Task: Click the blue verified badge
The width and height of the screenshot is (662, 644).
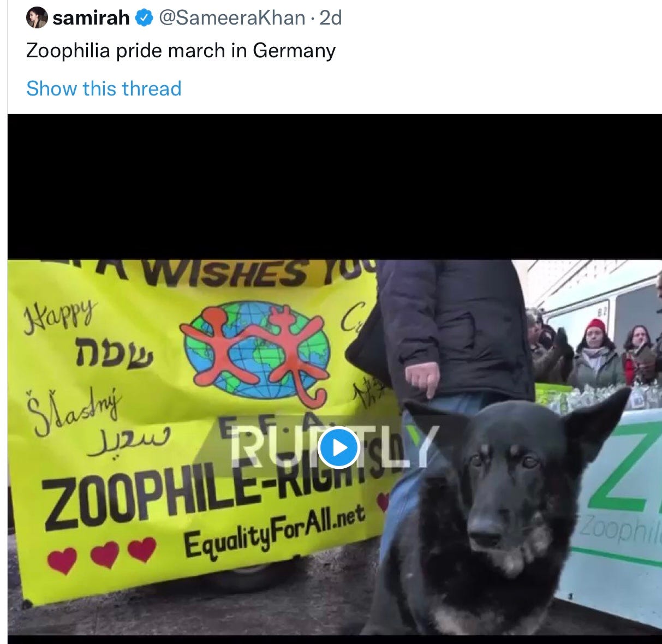Action: tap(144, 19)
